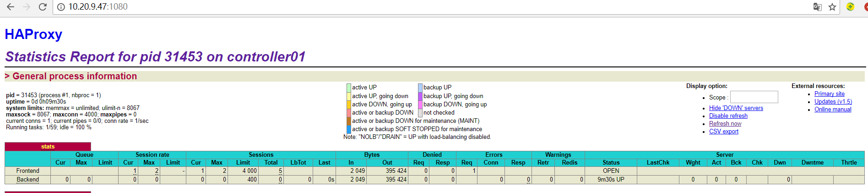View site information icon in address bar
Image resolution: width=868 pixels, height=193 pixels.
click(x=61, y=7)
